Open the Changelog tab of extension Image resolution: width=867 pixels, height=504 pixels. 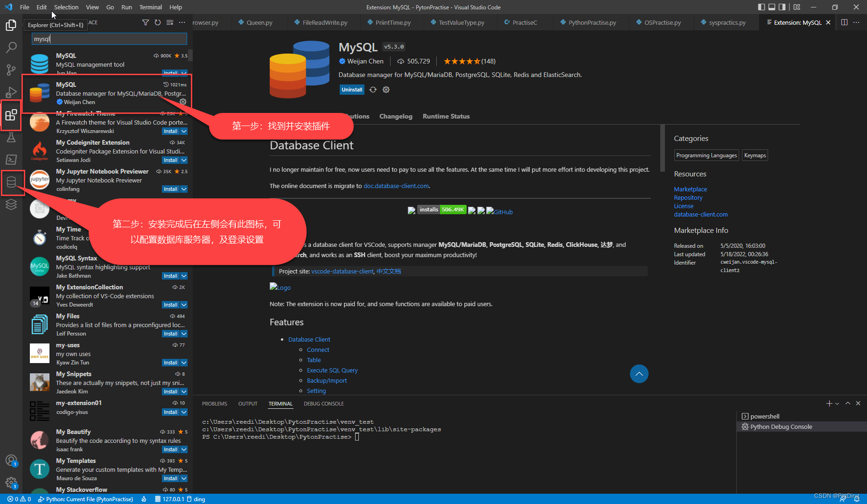[396, 116]
